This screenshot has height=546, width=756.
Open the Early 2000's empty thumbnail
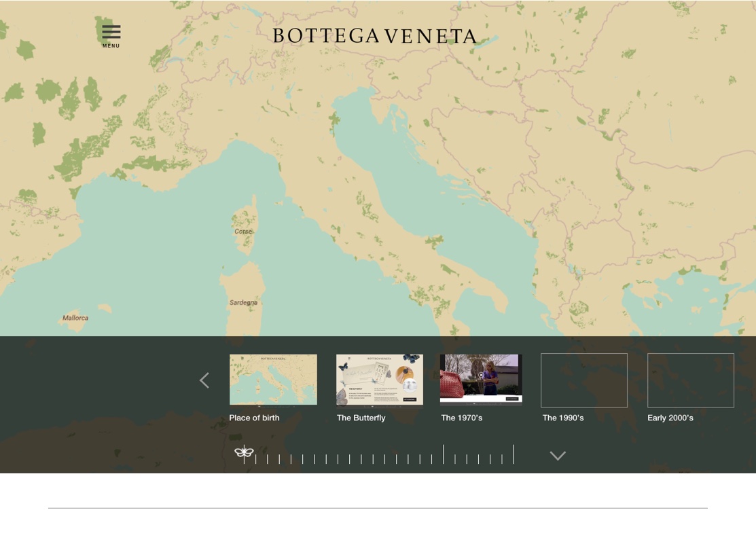pyautogui.click(x=690, y=380)
